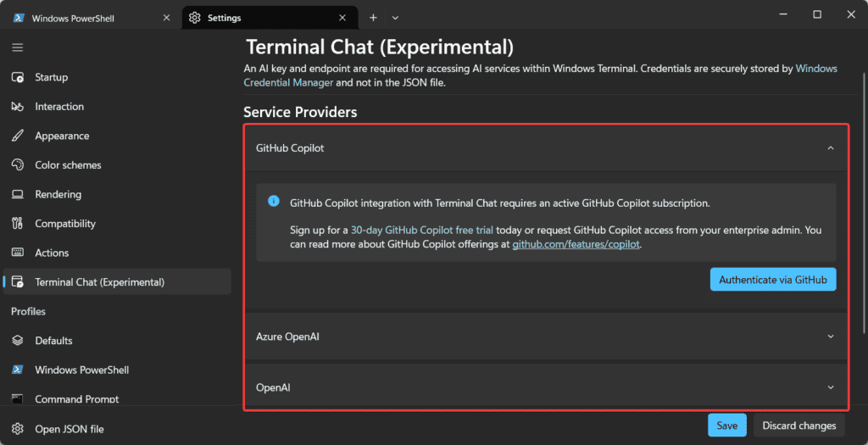Click the Color schemes palette icon
The width and height of the screenshot is (868, 445).
click(18, 165)
